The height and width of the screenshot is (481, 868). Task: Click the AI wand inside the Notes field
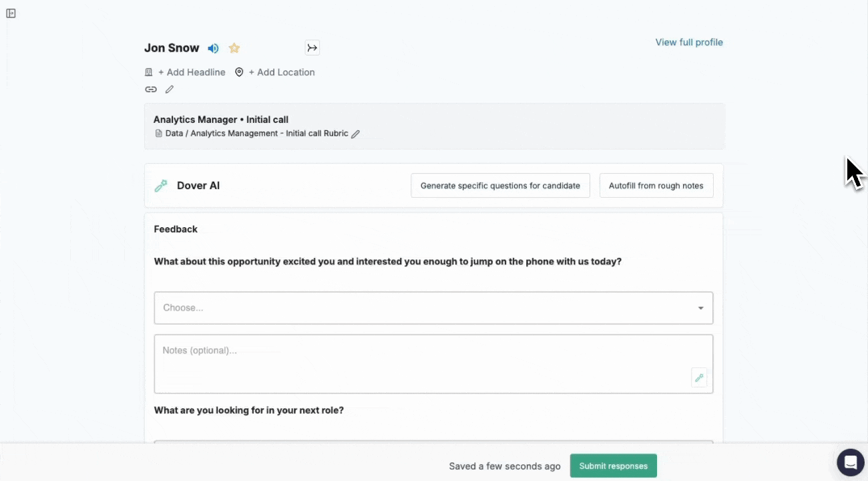[x=699, y=377]
